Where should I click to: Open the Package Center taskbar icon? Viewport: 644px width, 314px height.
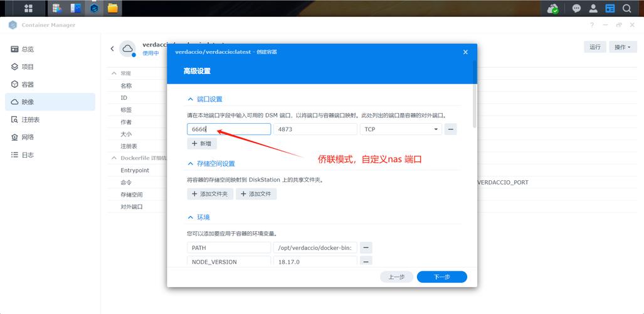pyautogui.click(x=57, y=8)
